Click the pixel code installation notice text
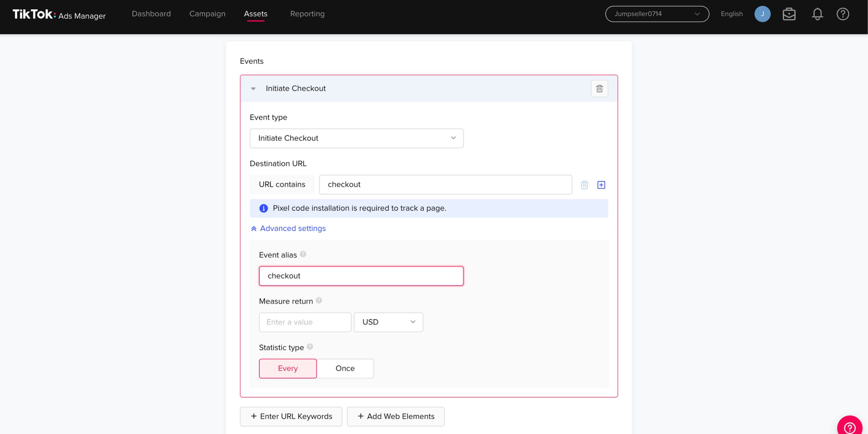This screenshot has width=868, height=434. point(359,208)
